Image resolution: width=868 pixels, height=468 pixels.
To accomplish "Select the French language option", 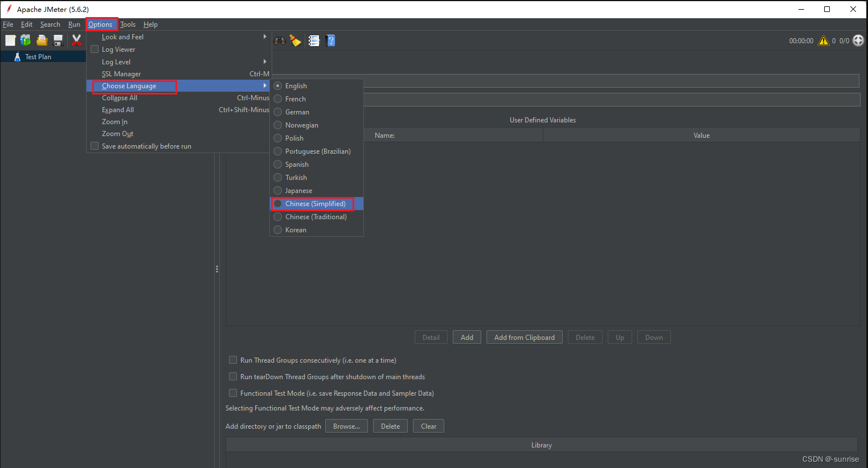I will point(317,99).
